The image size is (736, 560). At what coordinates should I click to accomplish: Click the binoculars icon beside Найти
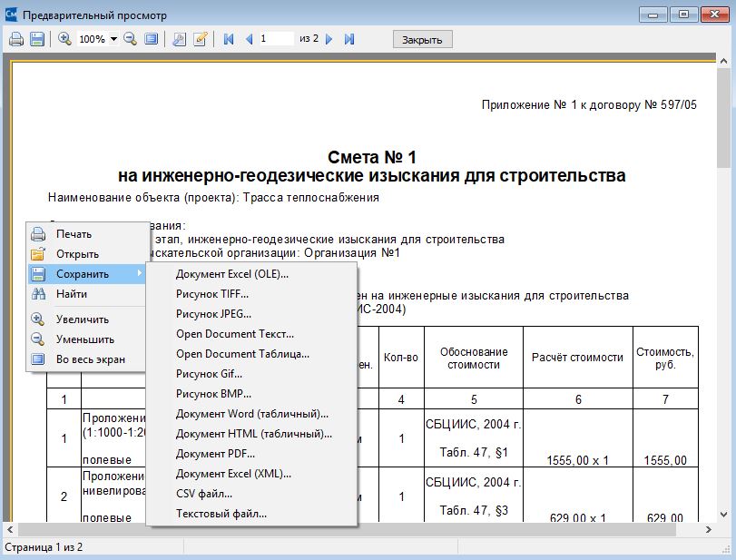(x=38, y=294)
